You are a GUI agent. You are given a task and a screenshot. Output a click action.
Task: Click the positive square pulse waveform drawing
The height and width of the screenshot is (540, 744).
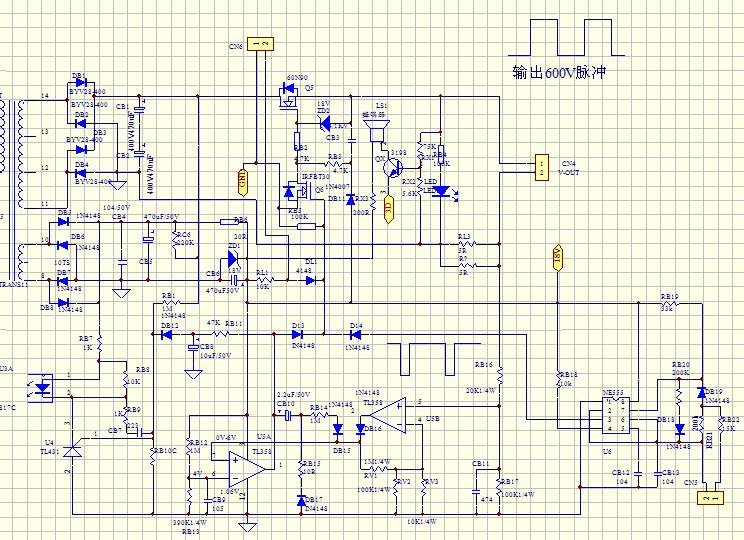[x=566, y=37]
